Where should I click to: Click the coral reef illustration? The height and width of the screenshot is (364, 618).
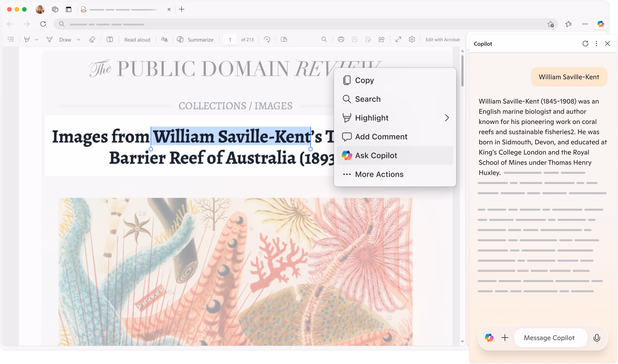(x=235, y=272)
